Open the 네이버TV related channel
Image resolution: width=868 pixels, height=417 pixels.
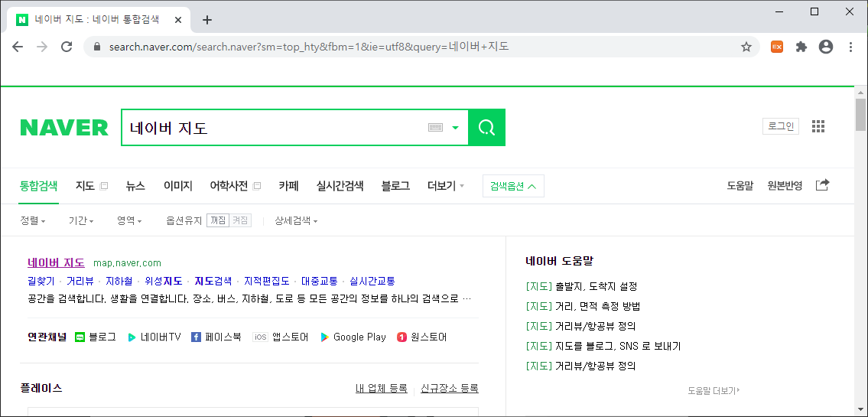click(154, 337)
